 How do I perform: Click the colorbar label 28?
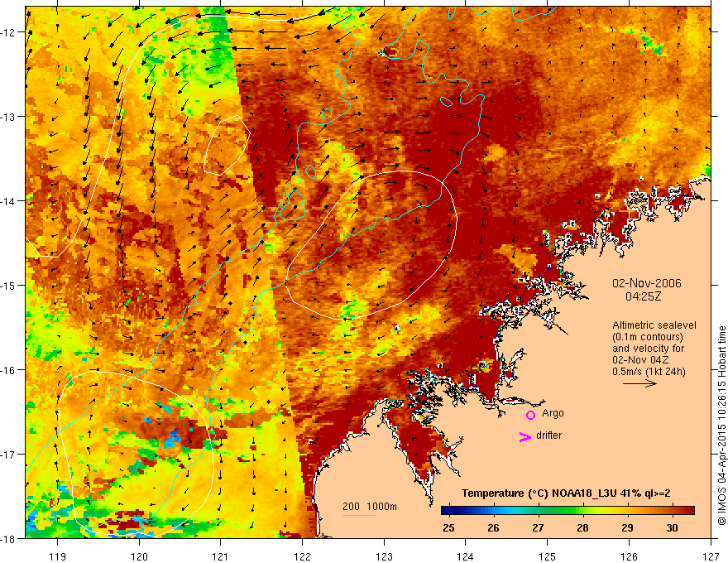[x=582, y=527]
